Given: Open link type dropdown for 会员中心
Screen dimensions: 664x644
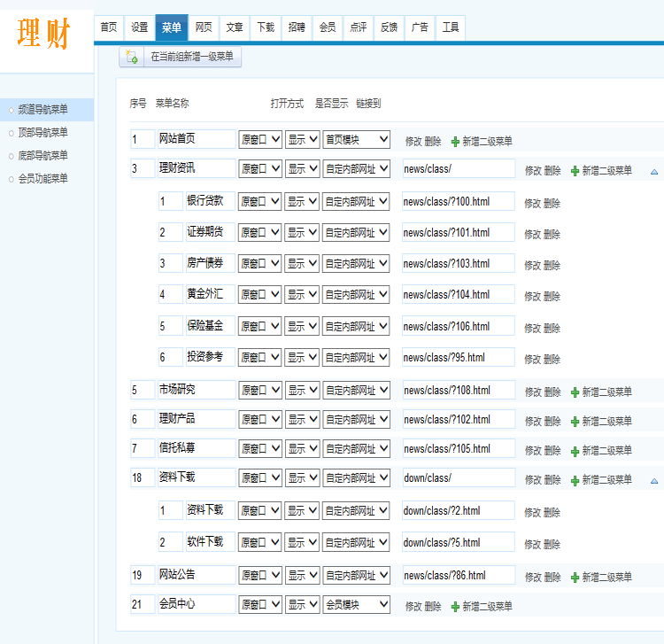Looking at the screenshot, I should click(356, 605).
